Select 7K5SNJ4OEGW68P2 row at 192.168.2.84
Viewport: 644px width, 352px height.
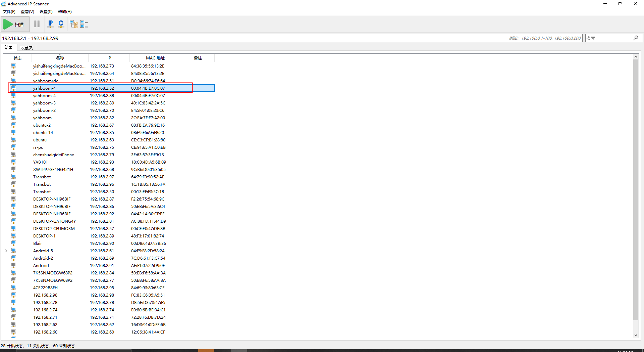click(x=112, y=273)
